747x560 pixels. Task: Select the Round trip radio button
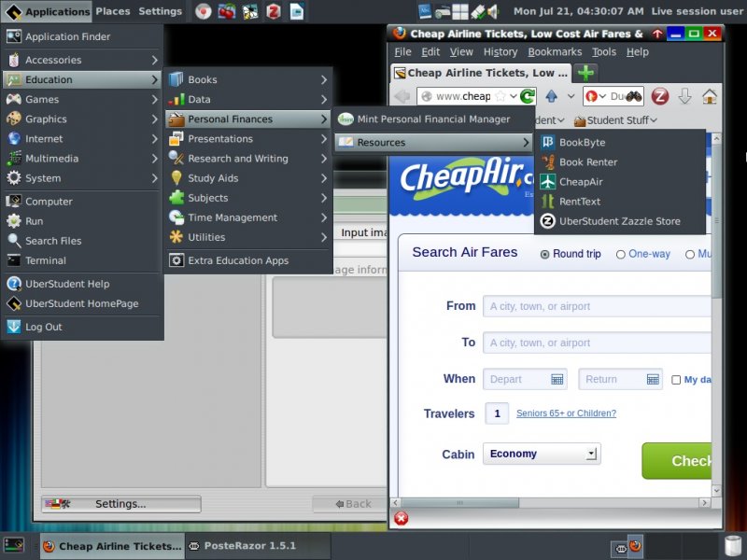coord(544,254)
